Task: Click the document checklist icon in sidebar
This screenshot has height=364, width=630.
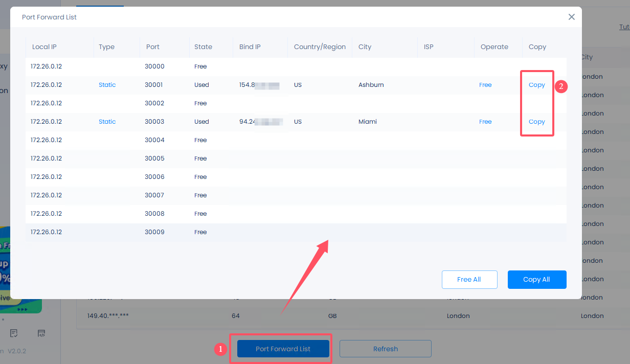Action: point(14,333)
